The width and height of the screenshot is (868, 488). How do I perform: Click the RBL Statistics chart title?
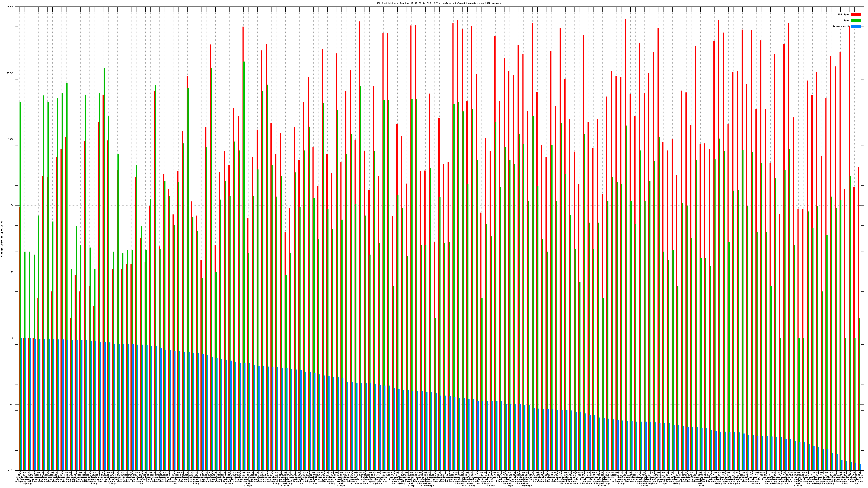coord(439,3)
